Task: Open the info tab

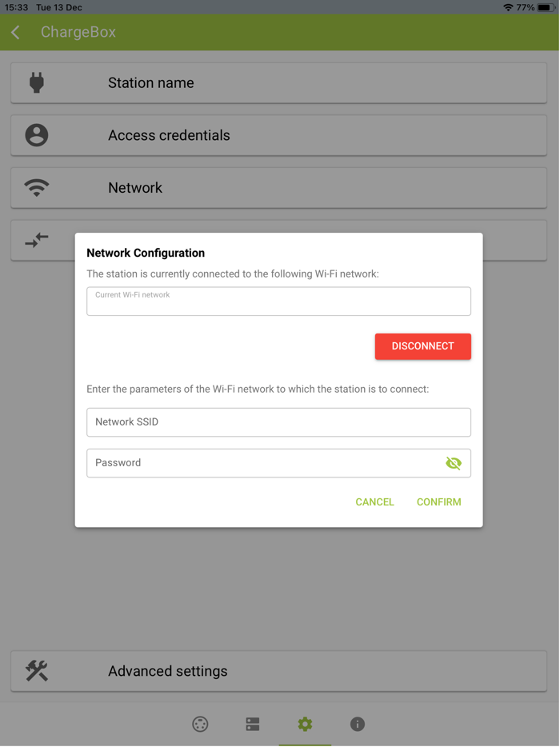Action: 358,725
